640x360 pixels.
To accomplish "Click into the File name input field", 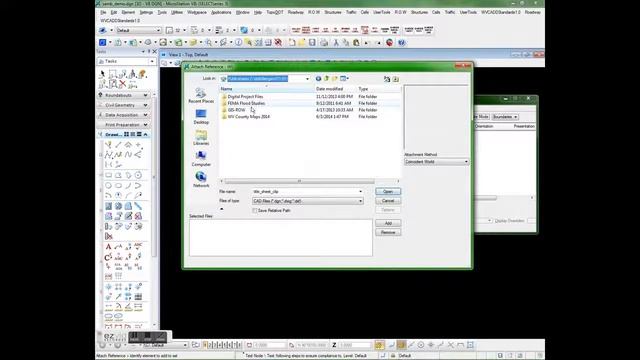I will [x=304, y=191].
